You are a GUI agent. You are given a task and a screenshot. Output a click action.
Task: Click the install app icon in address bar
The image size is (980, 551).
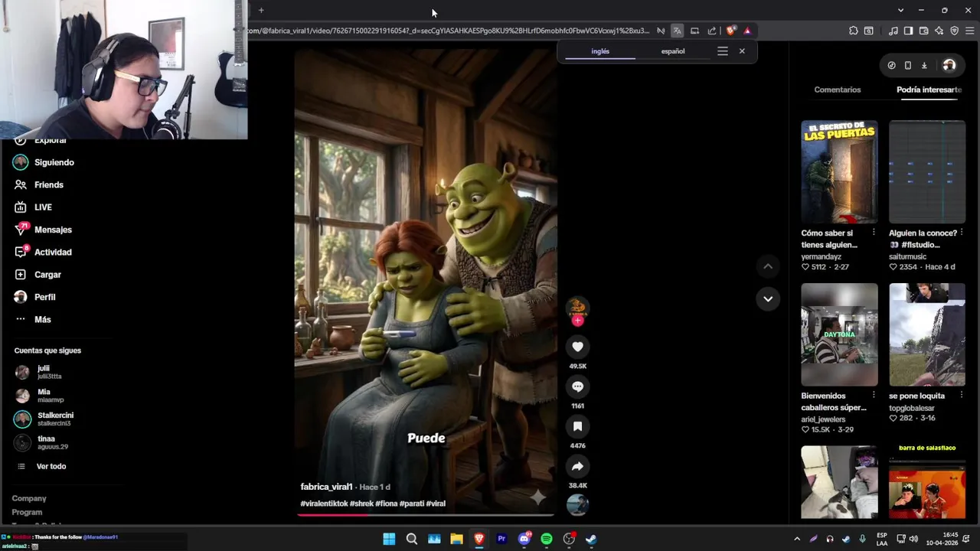[694, 31]
